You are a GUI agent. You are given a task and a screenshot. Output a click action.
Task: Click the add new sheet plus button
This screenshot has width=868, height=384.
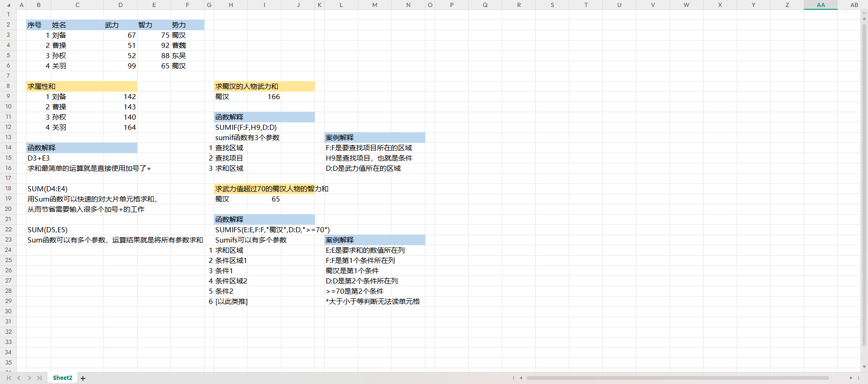click(x=83, y=378)
